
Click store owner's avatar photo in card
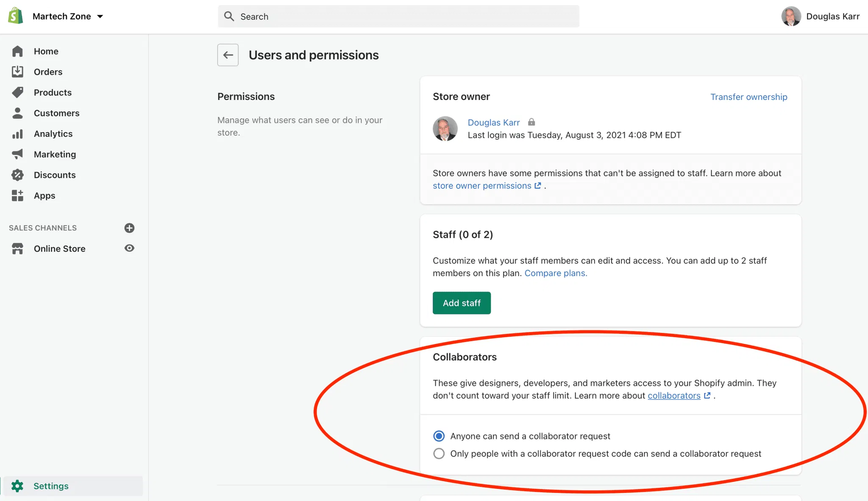click(x=445, y=128)
